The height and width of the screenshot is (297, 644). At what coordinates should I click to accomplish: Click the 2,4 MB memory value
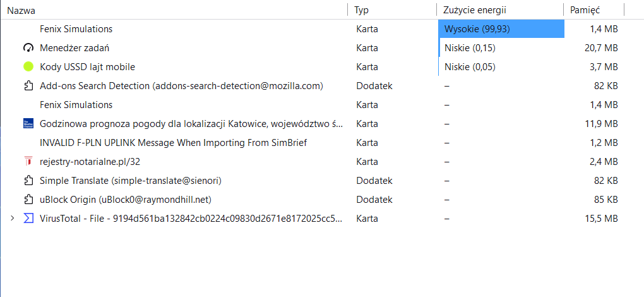click(604, 161)
